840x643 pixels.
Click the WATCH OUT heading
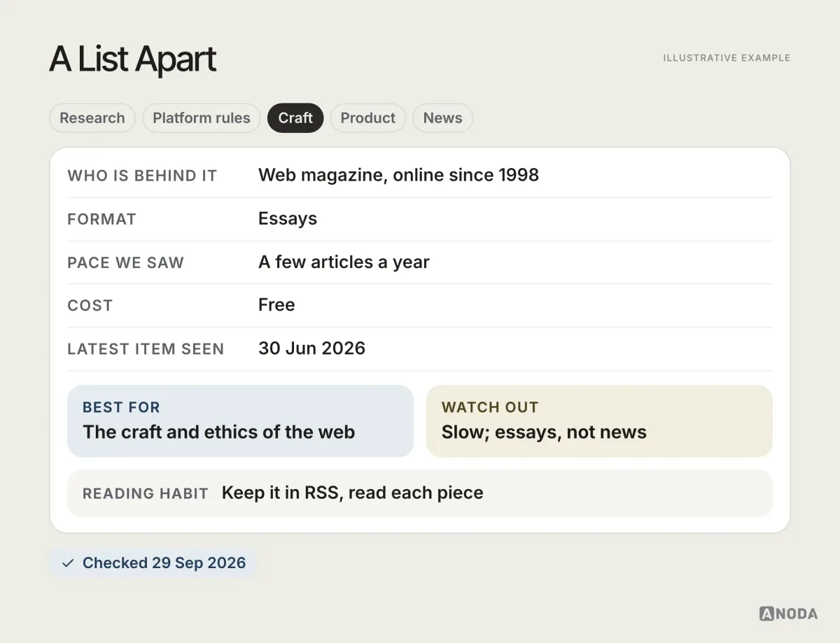pos(490,407)
